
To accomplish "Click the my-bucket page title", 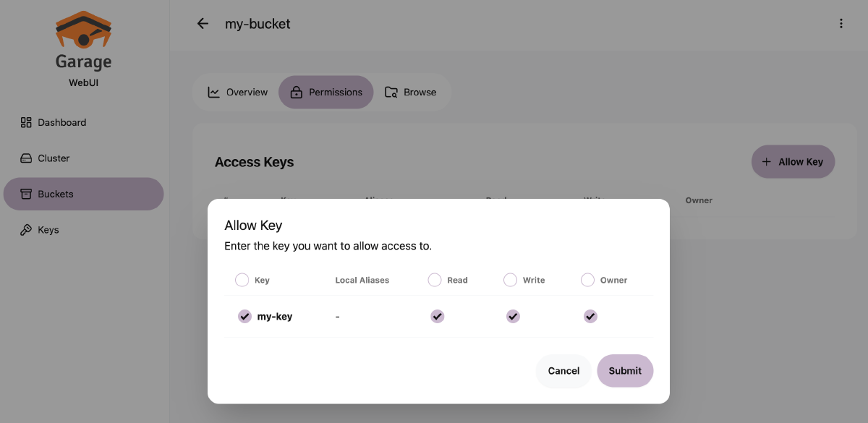I will point(258,24).
